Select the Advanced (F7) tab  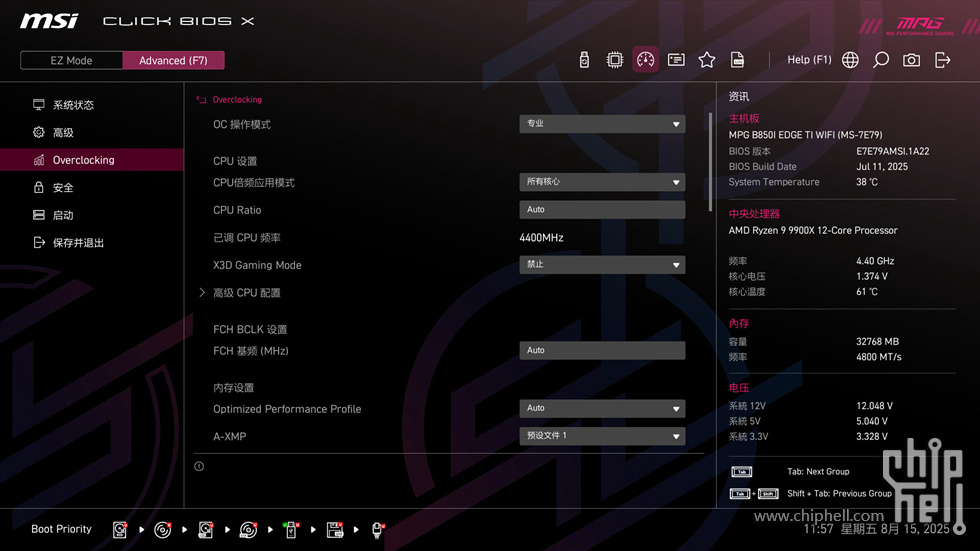pyautogui.click(x=173, y=60)
